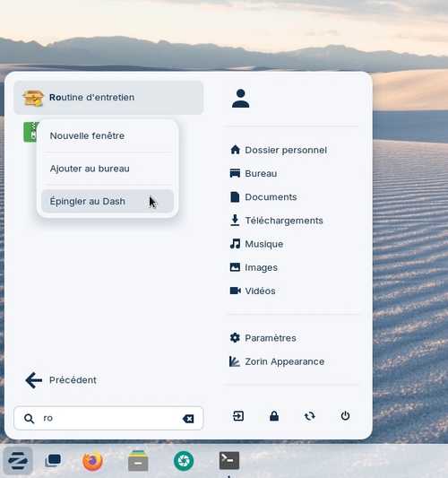Select Épingler au Dash

click(x=108, y=201)
